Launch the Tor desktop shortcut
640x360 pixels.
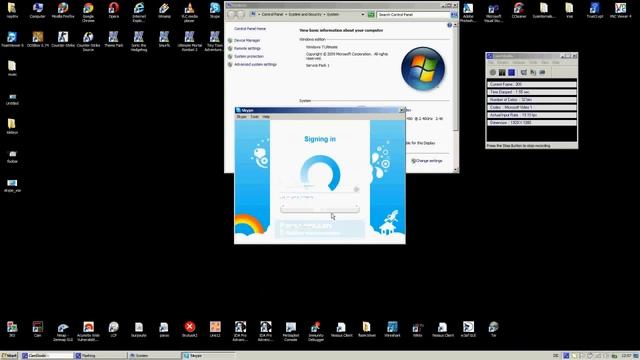pyautogui.click(x=493, y=329)
